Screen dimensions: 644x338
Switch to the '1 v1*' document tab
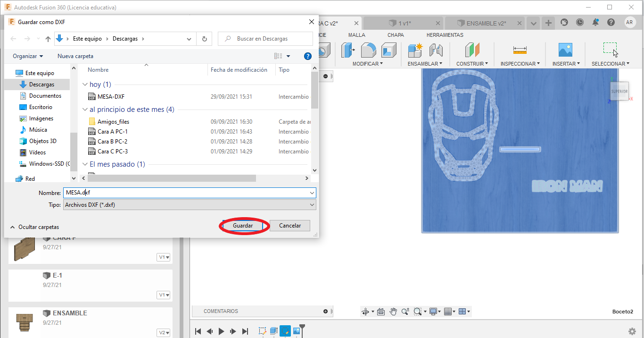point(403,23)
